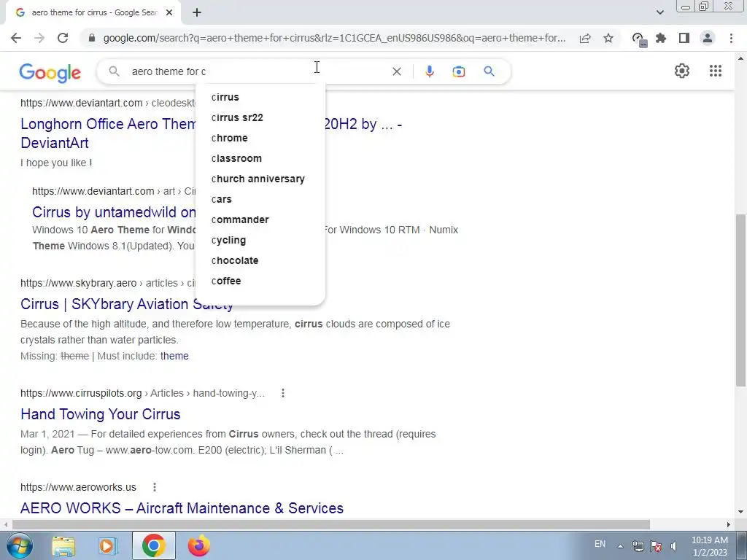The image size is (747, 560).
Task: Clear the search box text
Action: (396, 71)
